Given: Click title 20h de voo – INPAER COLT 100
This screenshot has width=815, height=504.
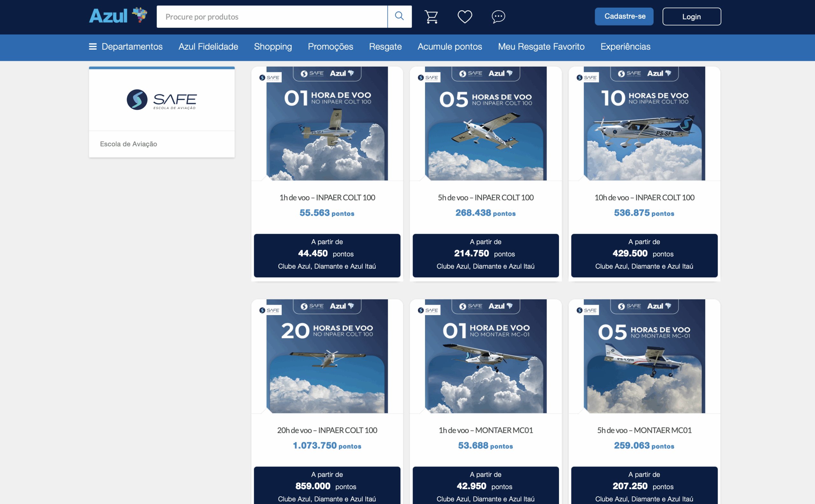Looking at the screenshot, I should pos(327,430).
